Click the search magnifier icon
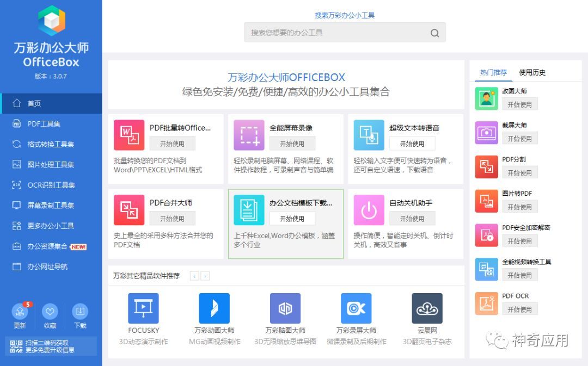588x366 pixels. (x=434, y=33)
